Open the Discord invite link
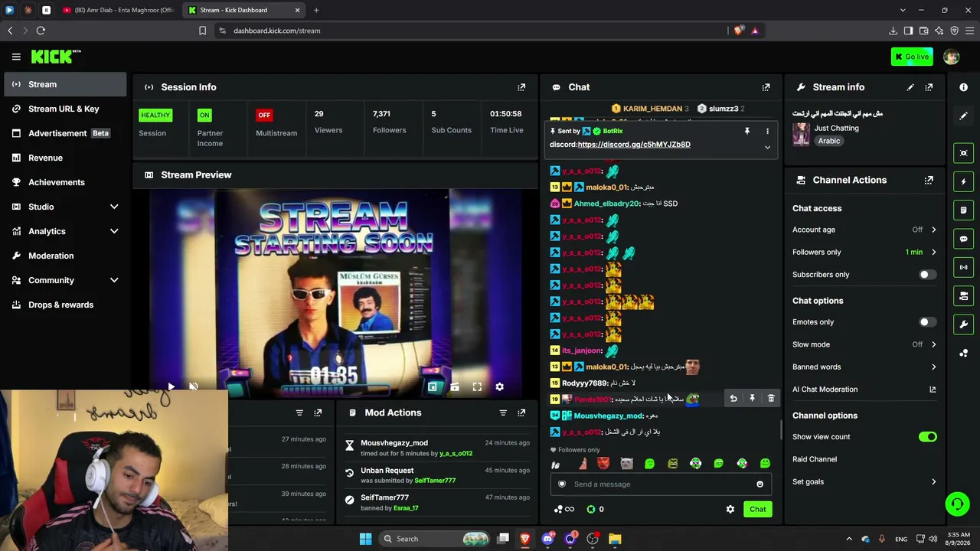 coord(634,145)
